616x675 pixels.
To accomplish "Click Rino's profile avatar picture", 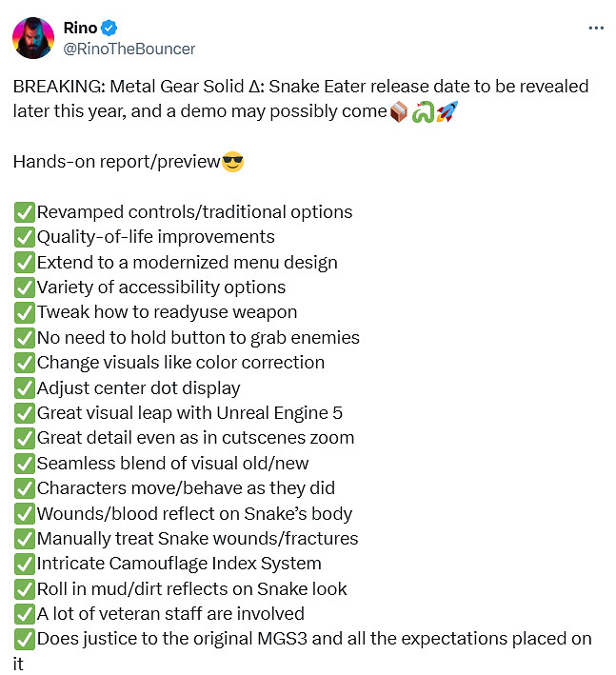I will (x=33, y=37).
